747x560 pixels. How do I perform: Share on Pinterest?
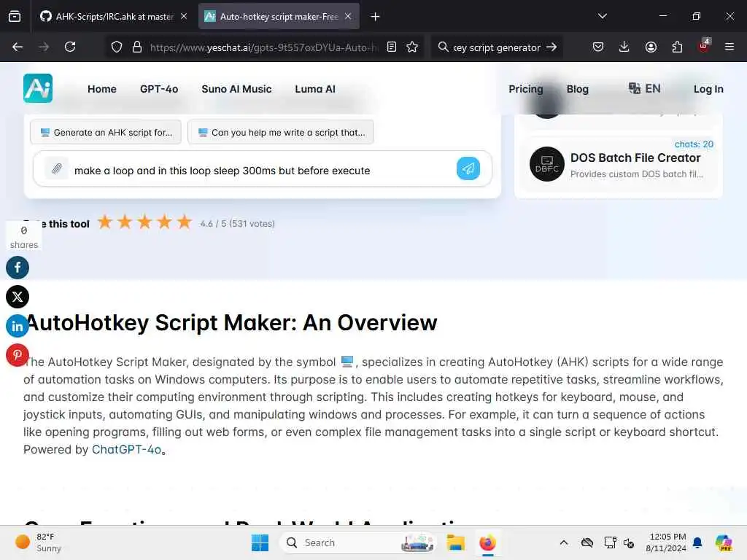pyautogui.click(x=18, y=355)
